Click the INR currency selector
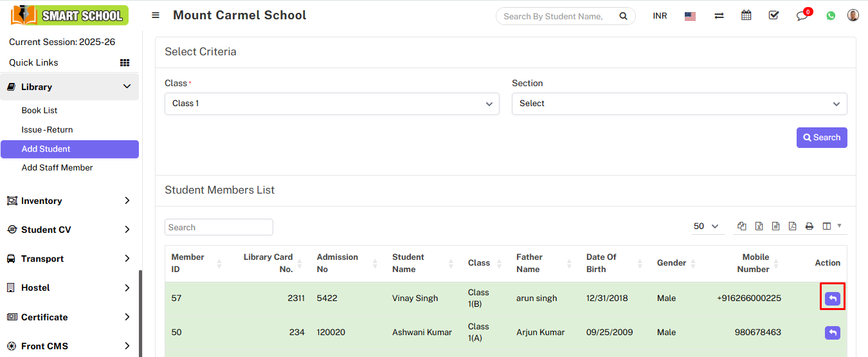 coord(660,16)
